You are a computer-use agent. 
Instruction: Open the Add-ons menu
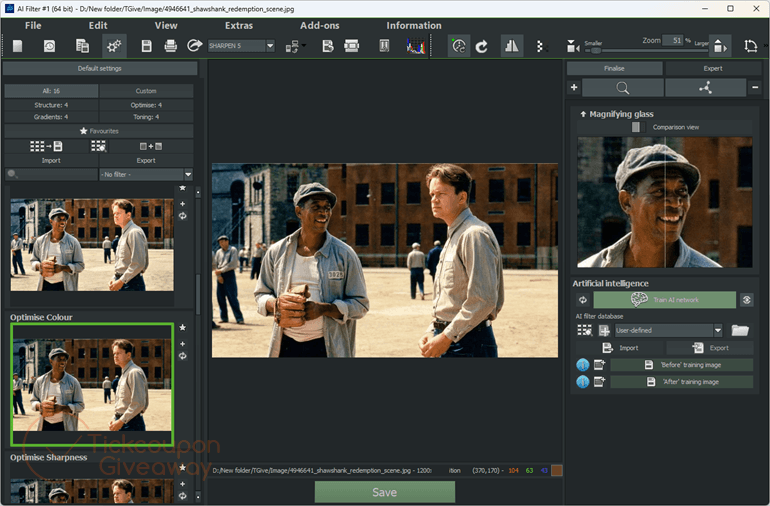pyautogui.click(x=320, y=26)
